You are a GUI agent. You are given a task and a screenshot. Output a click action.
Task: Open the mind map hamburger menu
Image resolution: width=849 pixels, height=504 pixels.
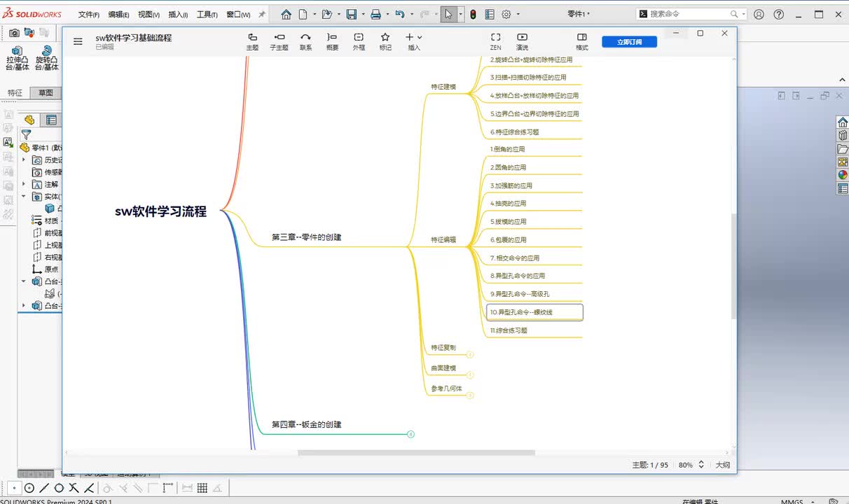(78, 42)
